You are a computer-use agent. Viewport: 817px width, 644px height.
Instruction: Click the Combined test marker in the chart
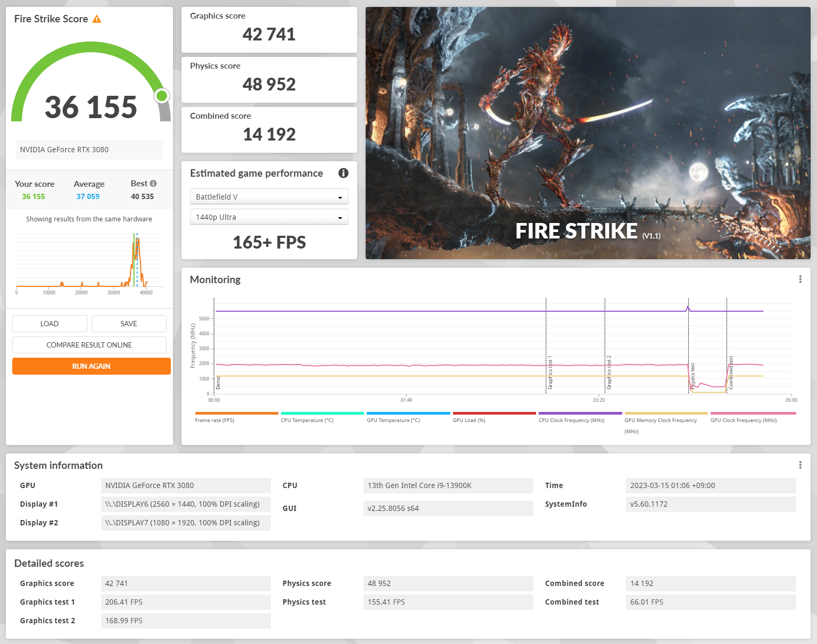click(x=731, y=373)
